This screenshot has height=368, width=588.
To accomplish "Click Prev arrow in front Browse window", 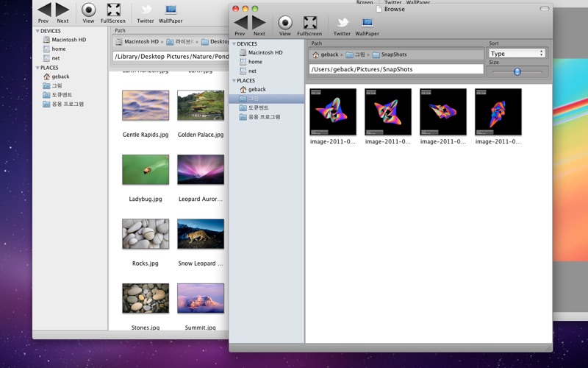I will click(x=241, y=23).
